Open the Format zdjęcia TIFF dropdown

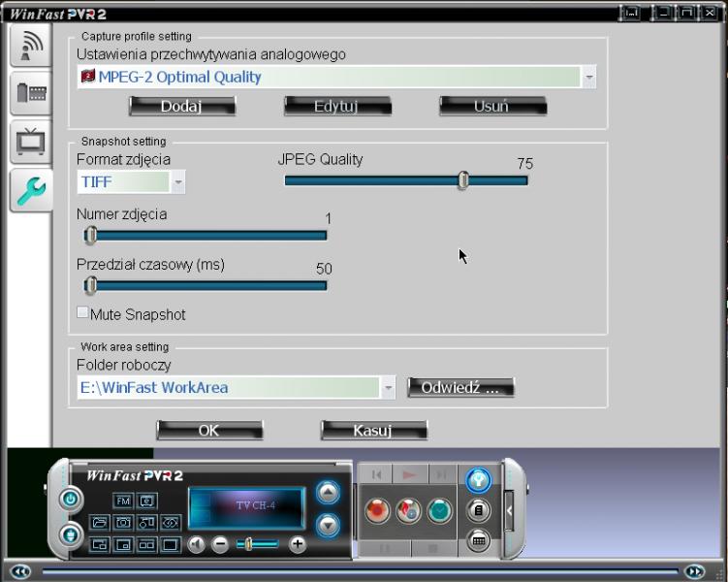point(178,182)
